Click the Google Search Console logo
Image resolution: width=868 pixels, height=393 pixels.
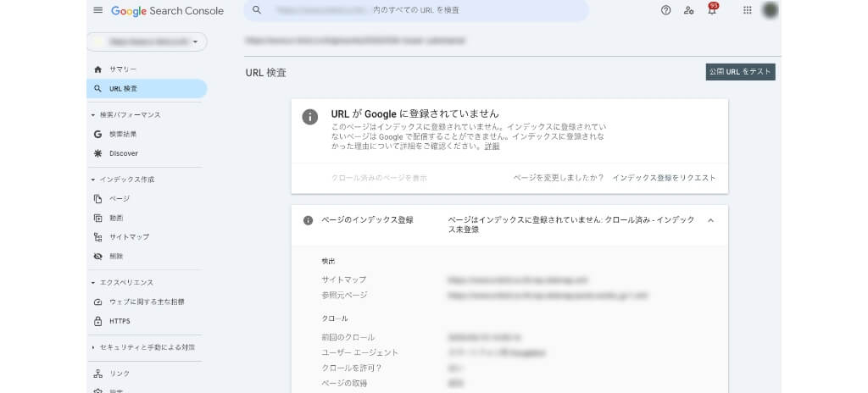[167, 10]
